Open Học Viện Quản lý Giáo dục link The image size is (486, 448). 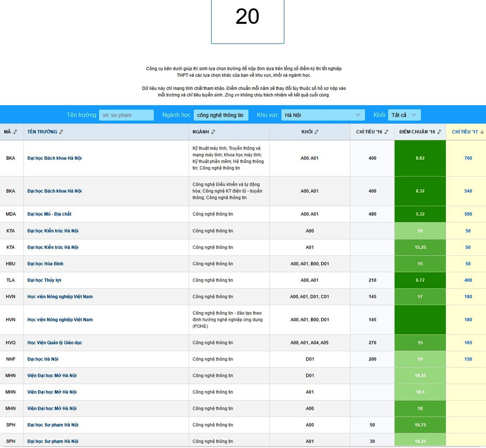pos(55,343)
